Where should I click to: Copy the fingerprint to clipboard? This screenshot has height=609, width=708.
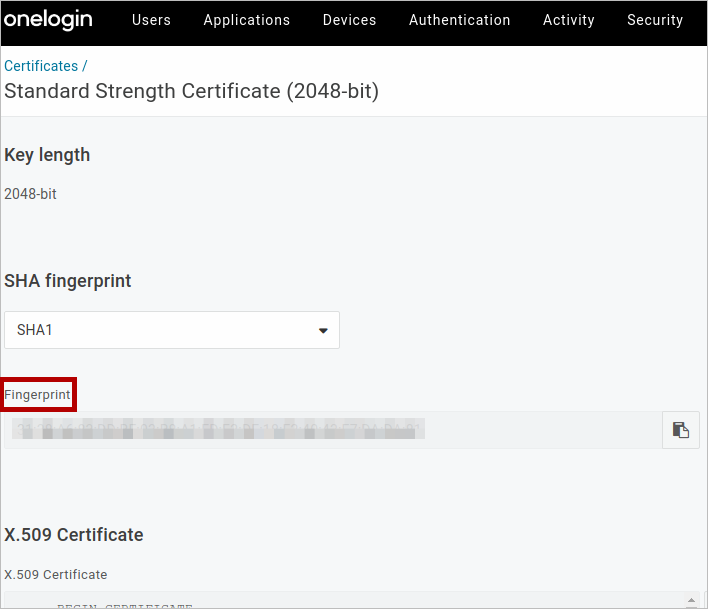(x=680, y=430)
